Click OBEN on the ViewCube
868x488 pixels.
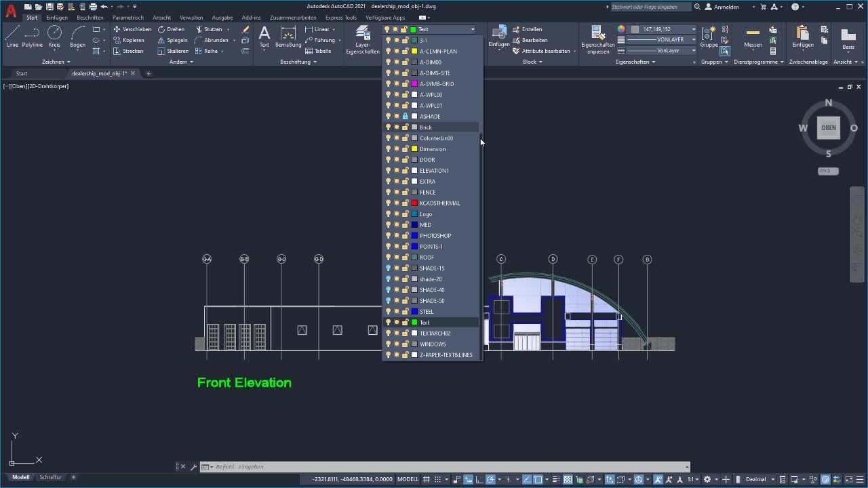(x=828, y=127)
